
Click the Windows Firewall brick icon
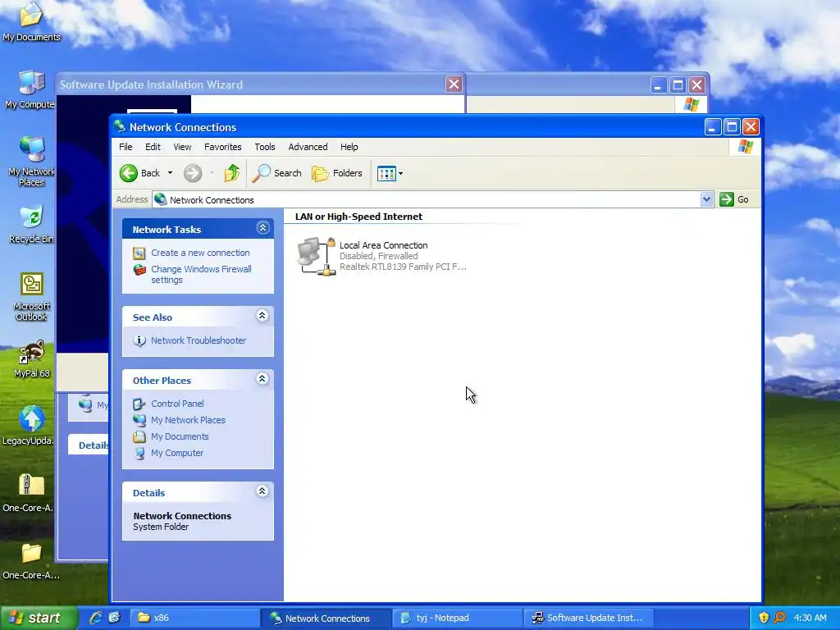[139, 269]
